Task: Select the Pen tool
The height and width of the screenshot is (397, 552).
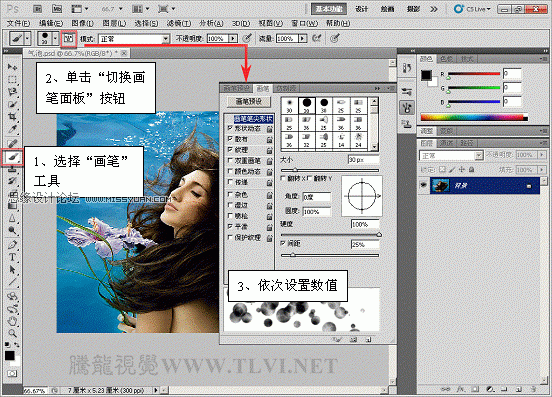Action: [12, 245]
